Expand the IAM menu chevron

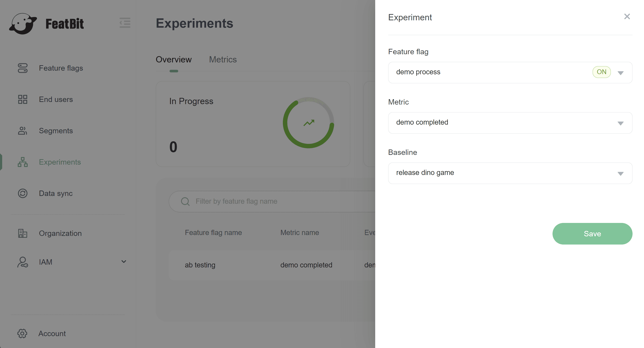pyautogui.click(x=123, y=262)
